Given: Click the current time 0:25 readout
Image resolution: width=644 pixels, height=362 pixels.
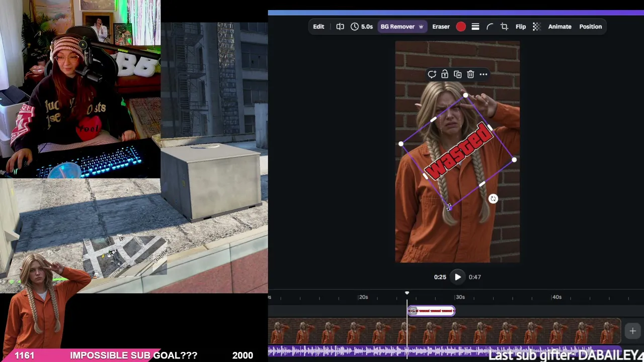Looking at the screenshot, I should 440,277.
